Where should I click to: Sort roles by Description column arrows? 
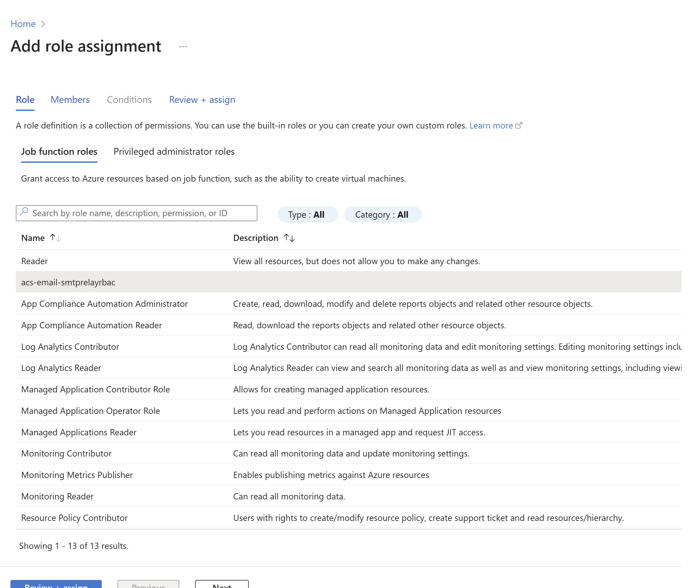coord(289,238)
